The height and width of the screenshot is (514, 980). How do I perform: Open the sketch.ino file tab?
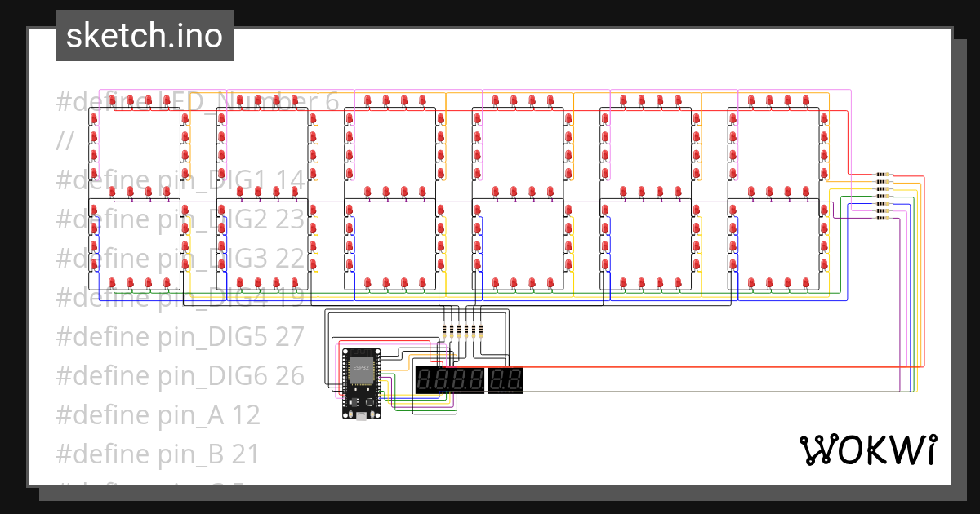pyautogui.click(x=145, y=36)
